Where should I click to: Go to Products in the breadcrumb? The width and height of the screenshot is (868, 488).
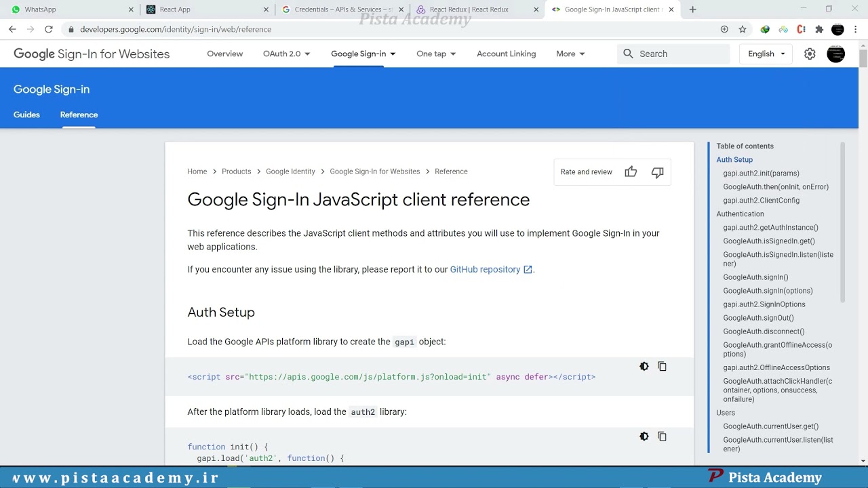[236, 171]
